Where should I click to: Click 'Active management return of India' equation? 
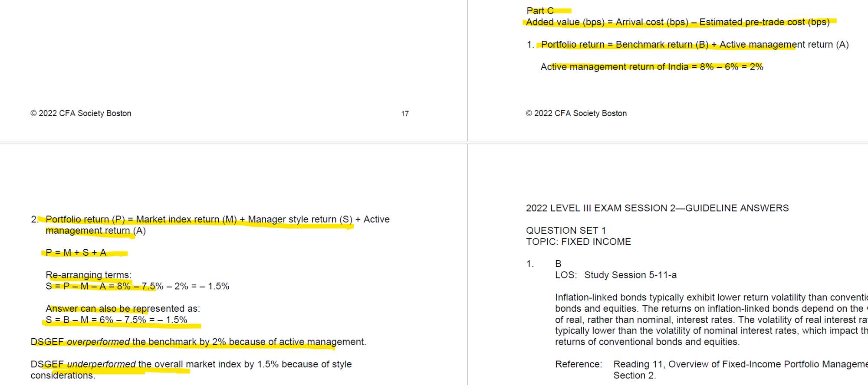point(651,67)
